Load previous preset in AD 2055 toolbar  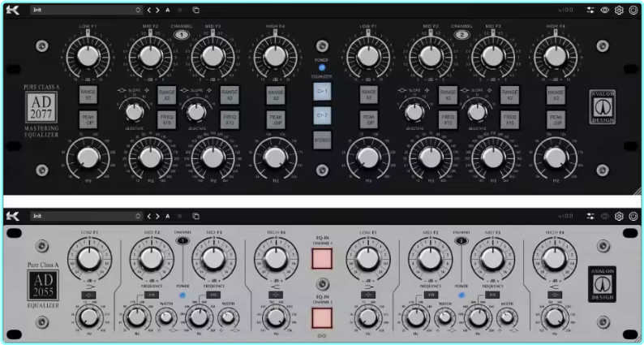pyautogui.click(x=149, y=216)
